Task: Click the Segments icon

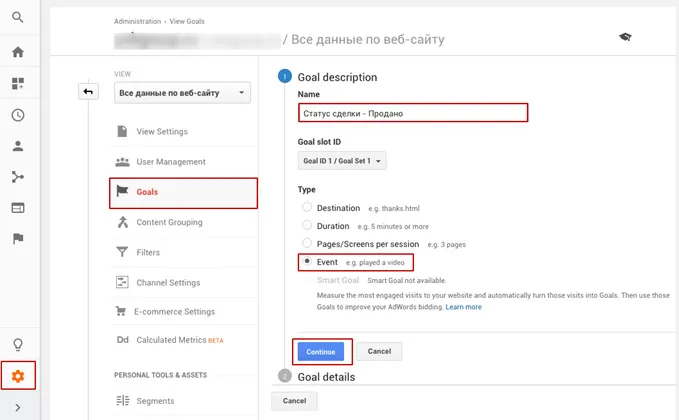Action: [123, 401]
